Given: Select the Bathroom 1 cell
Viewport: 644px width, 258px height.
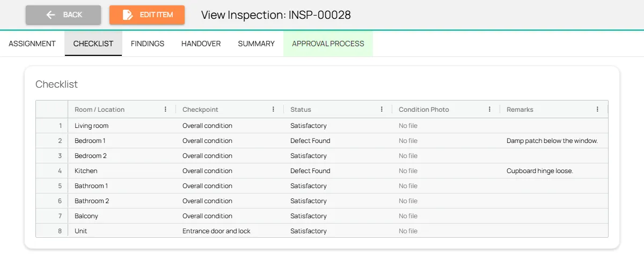Looking at the screenshot, I should click(x=122, y=186).
